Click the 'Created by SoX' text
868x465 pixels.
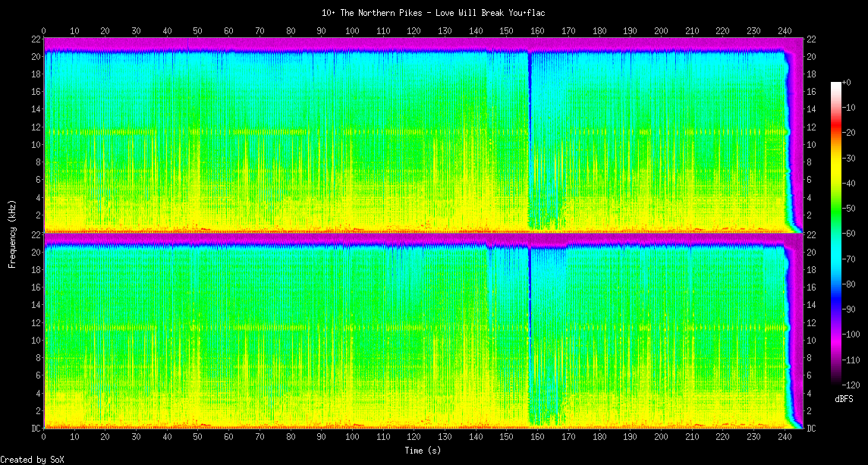pyautogui.click(x=32, y=460)
